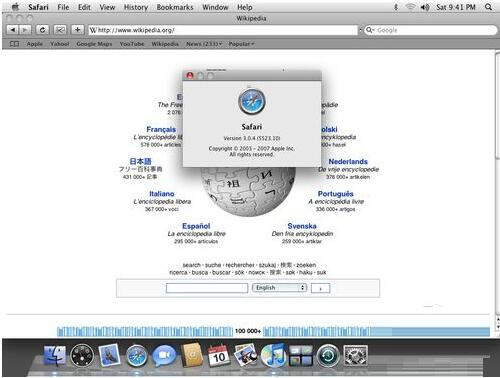Open the Safari menu
Viewport: 500px width, 378px height.
coord(38,7)
